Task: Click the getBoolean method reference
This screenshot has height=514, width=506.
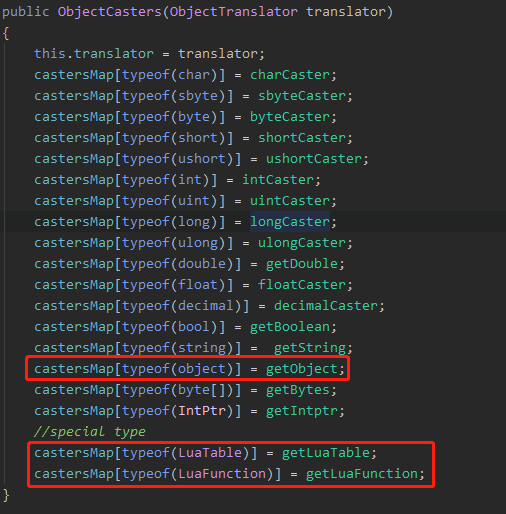Action: pos(290,327)
